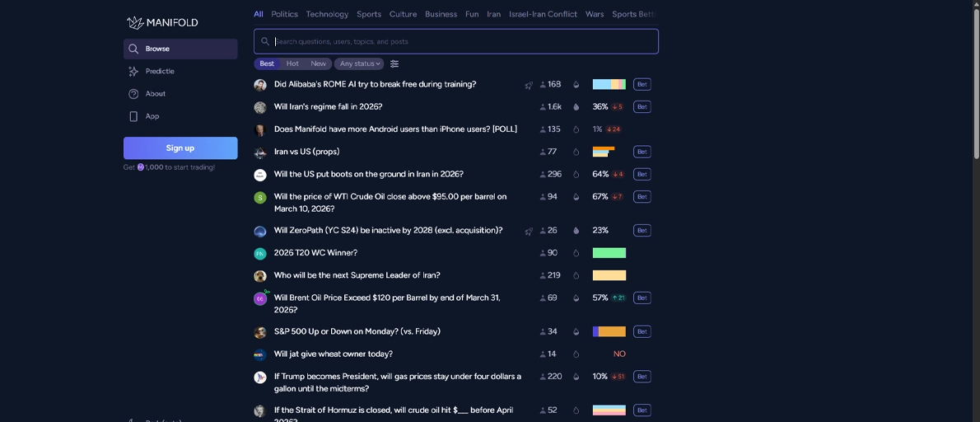Click Bet on boots on the ground row
Image resolution: width=980 pixels, height=422 pixels.
[642, 175]
